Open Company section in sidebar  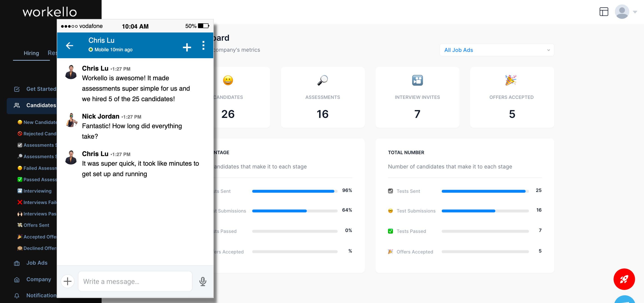click(39, 280)
